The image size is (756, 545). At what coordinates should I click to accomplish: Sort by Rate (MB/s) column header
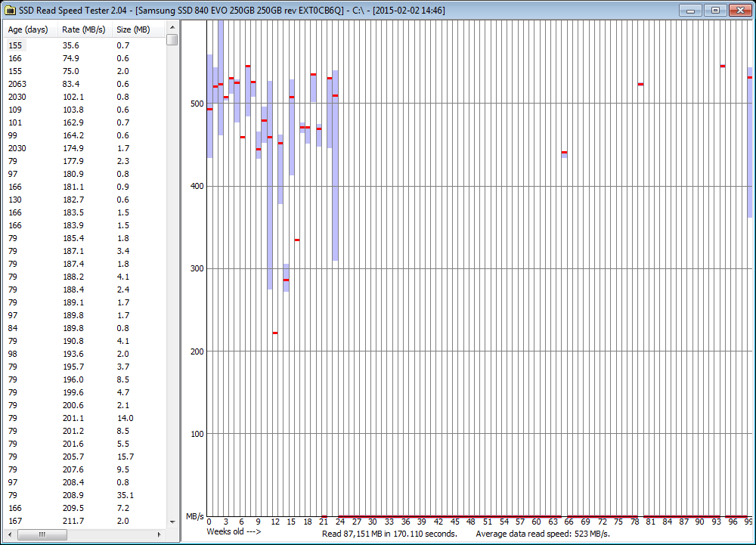(x=85, y=29)
